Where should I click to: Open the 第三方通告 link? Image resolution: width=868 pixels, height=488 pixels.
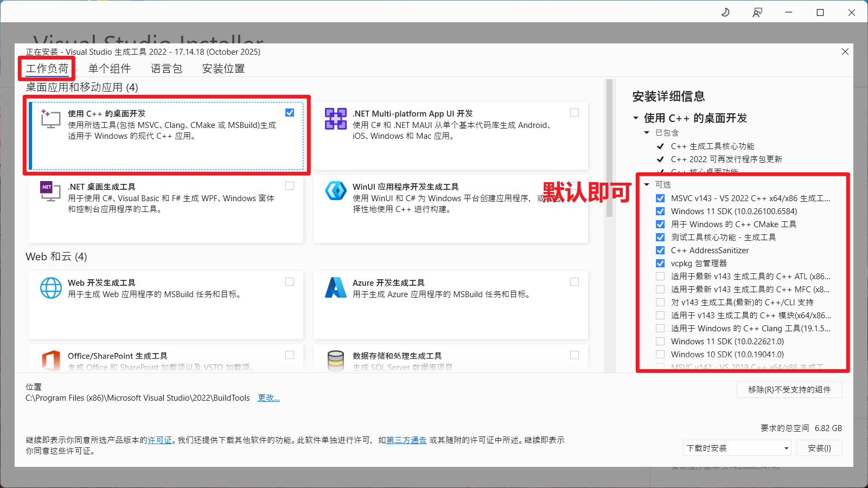(x=406, y=440)
